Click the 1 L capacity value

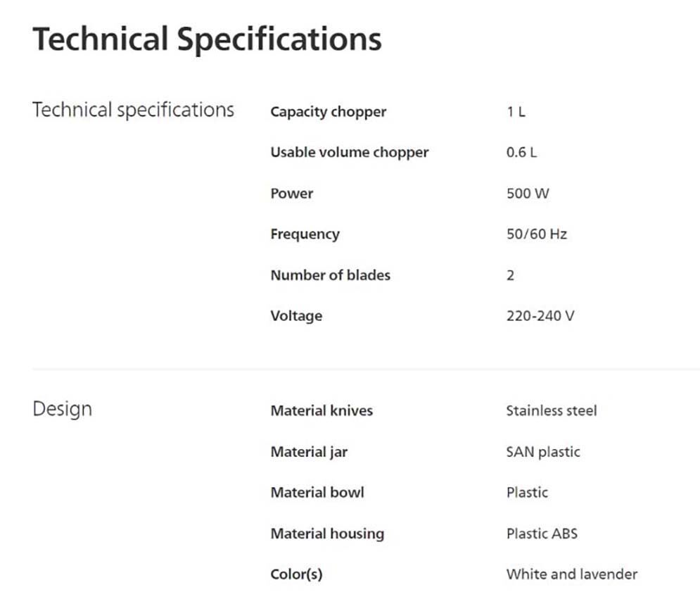(x=516, y=111)
